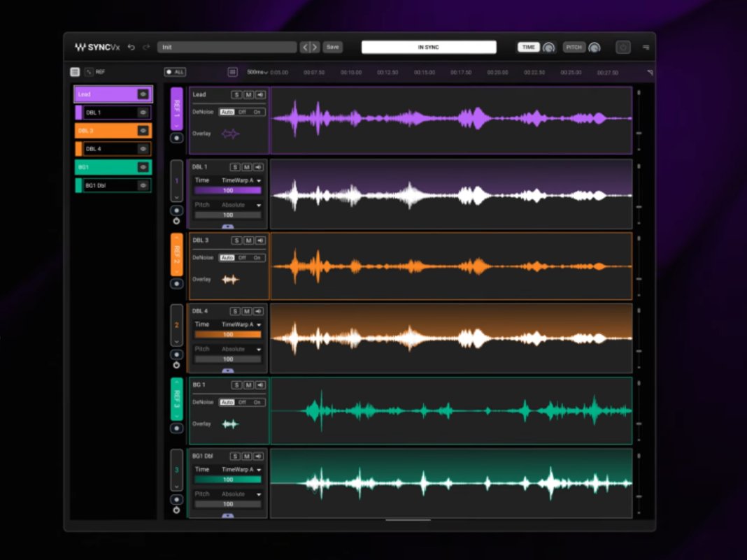
Task: Click the Save button
Action: 332,46
